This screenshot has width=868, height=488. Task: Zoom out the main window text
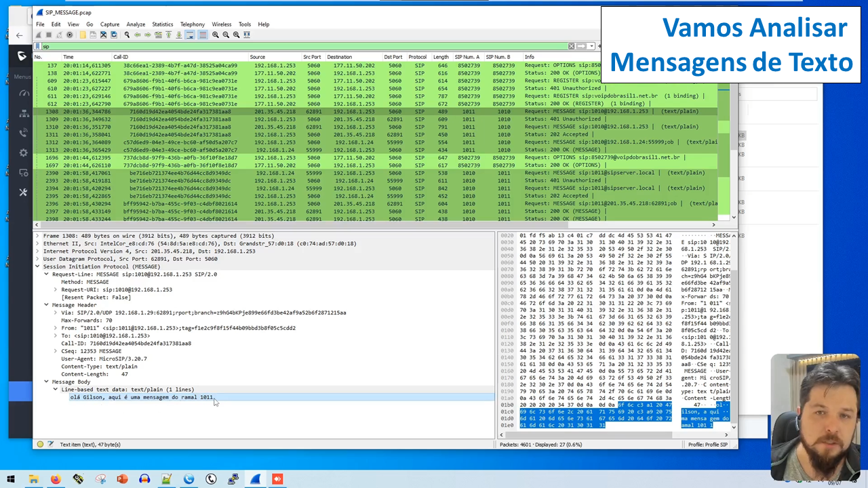click(x=226, y=35)
